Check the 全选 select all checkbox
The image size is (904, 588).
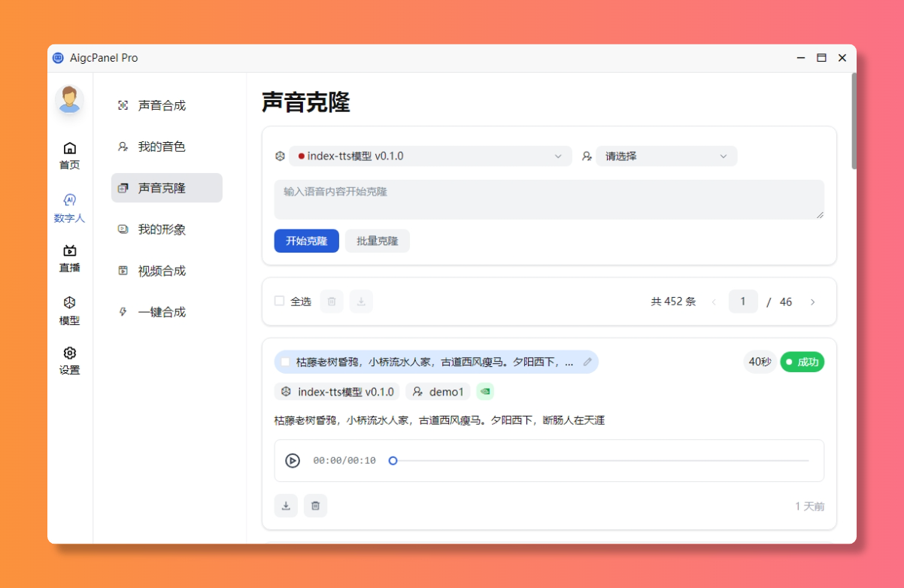pyautogui.click(x=280, y=302)
